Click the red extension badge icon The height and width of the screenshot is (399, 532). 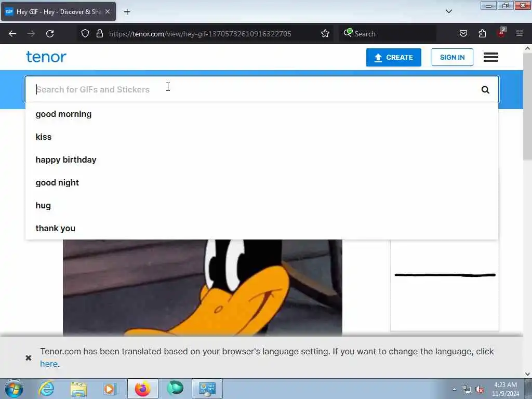[x=501, y=33]
